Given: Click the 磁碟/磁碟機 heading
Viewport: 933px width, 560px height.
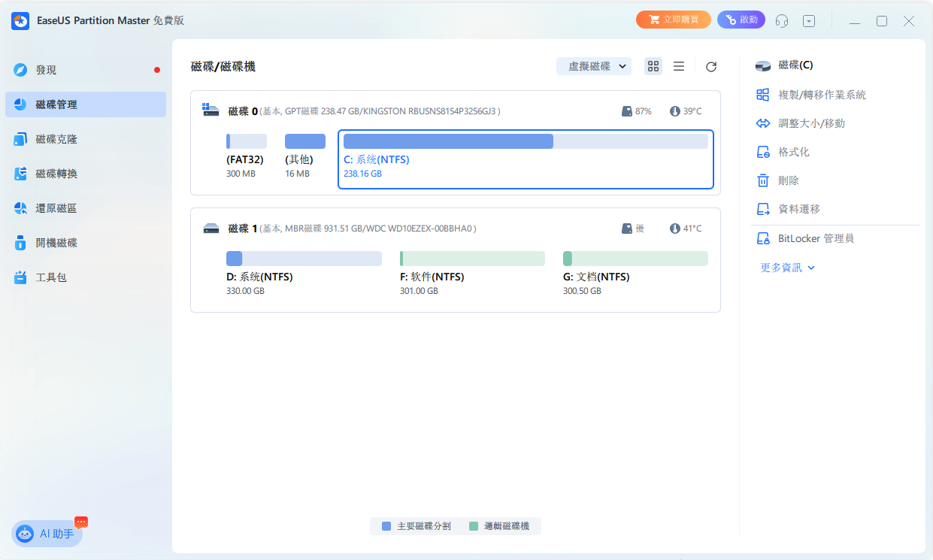Looking at the screenshot, I should [x=223, y=67].
